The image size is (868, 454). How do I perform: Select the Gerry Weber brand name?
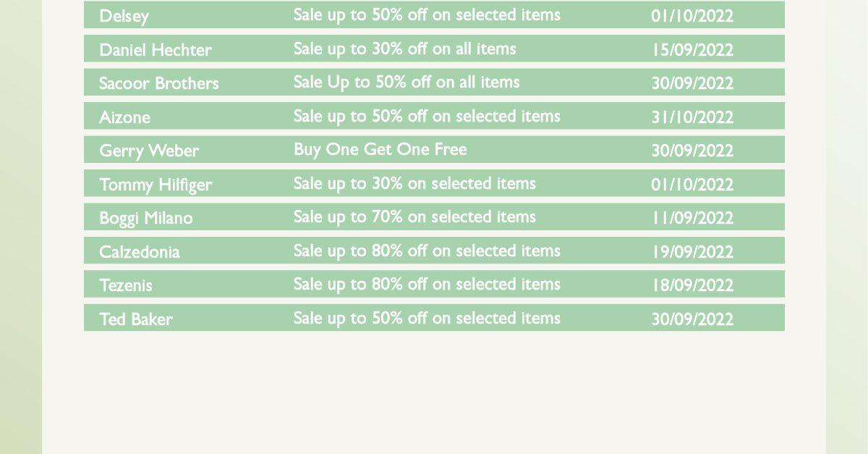(148, 151)
